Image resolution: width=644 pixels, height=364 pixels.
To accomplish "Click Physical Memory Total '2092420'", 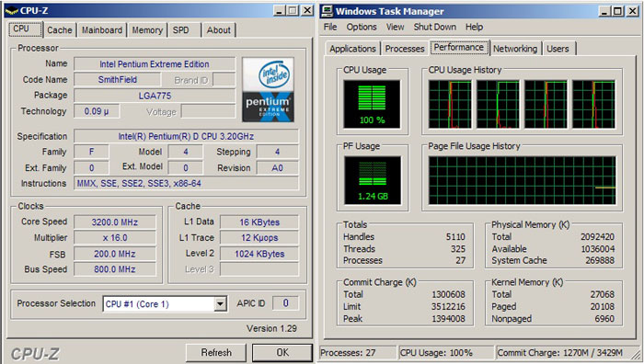I will pos(597,237).
